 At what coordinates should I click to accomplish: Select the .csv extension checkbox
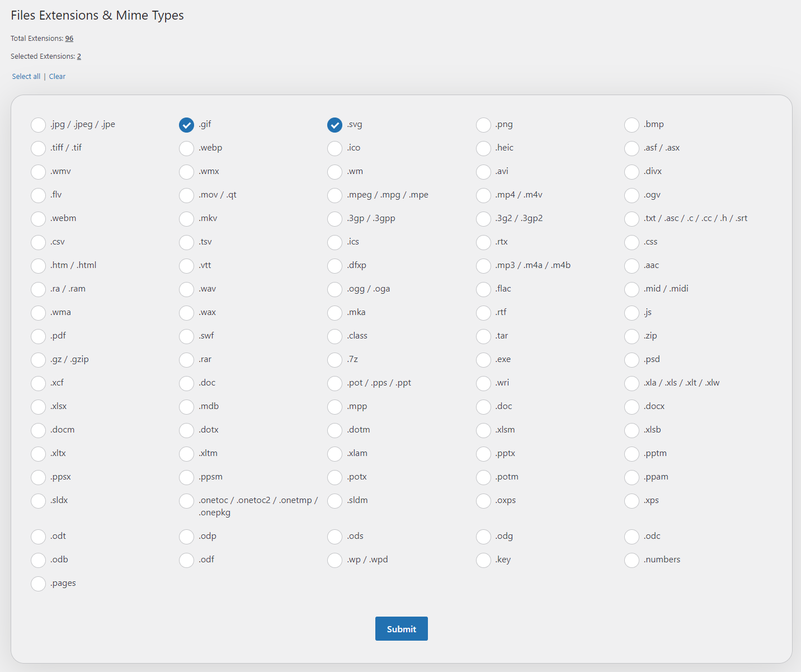tap(38, 242)
